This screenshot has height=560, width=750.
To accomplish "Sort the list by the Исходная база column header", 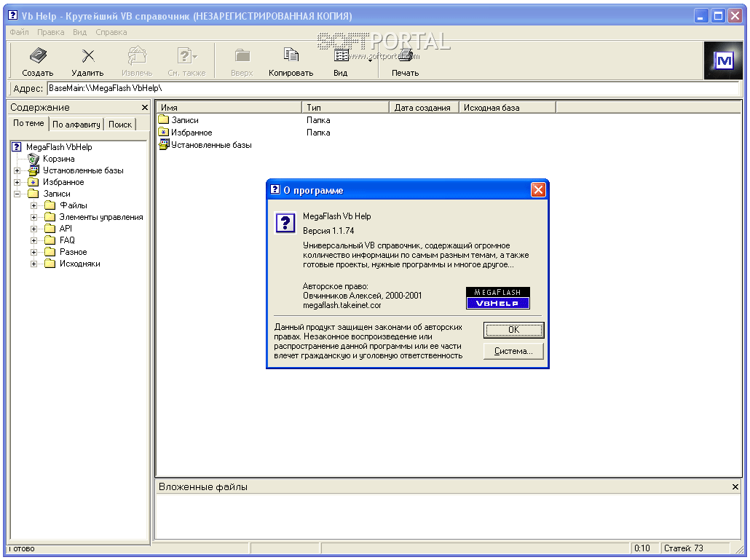I will [507, 108].
